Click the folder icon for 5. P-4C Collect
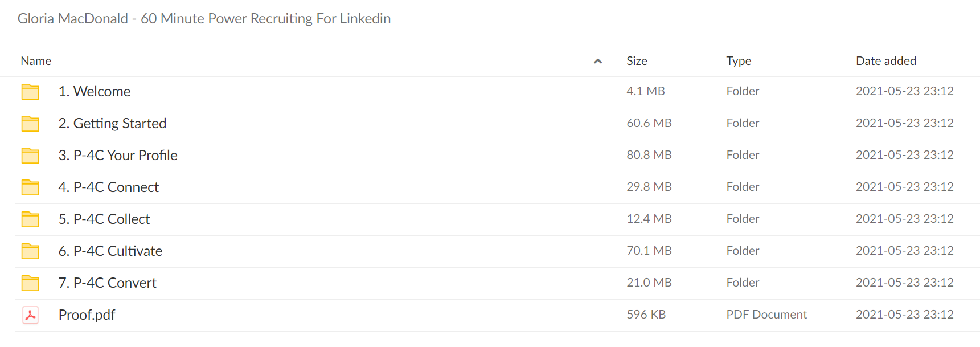This screenshot has height=347, width=980. point(30,219)
